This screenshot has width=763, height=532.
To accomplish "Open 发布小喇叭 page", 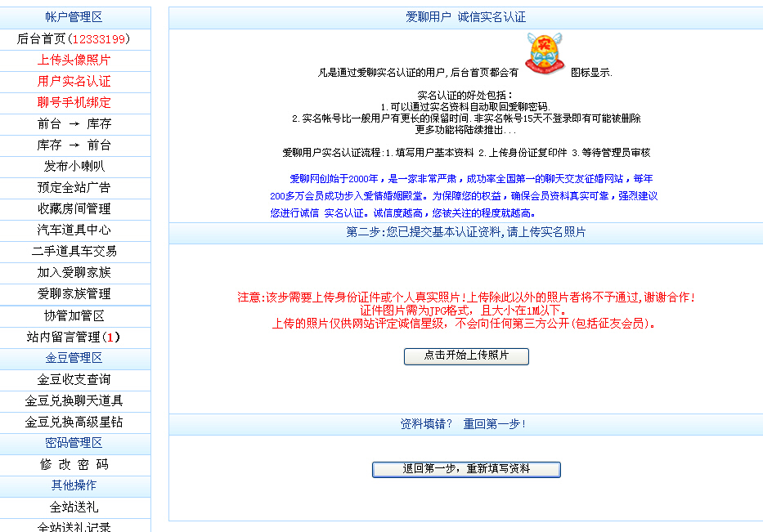I will tap(74, 167).
